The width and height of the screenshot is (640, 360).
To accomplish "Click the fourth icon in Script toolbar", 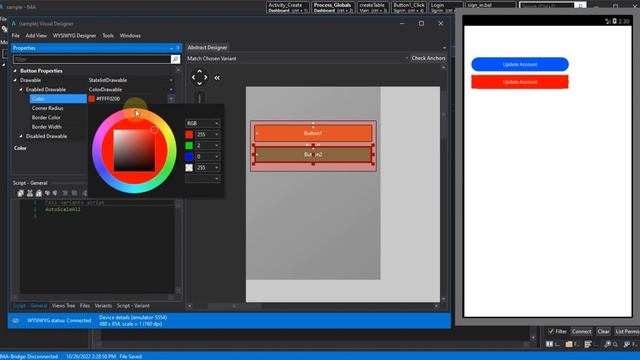I will [x=47, y=193].
